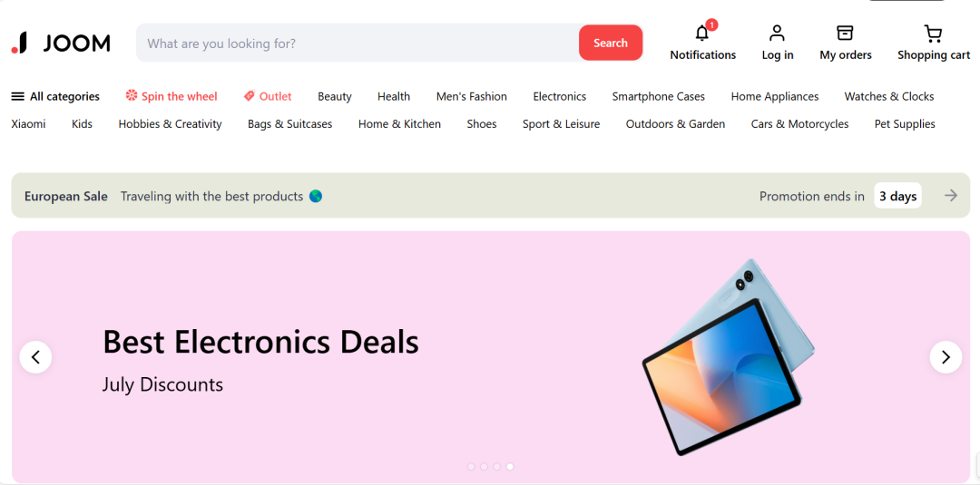Screen dimensions: 980x485
Task: Select the second carousel dot indicator
Action: tap(484, 466)
